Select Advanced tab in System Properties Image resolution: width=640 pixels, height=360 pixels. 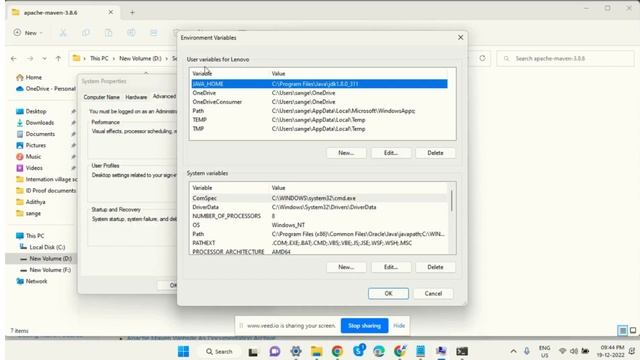tap(164, 96)
